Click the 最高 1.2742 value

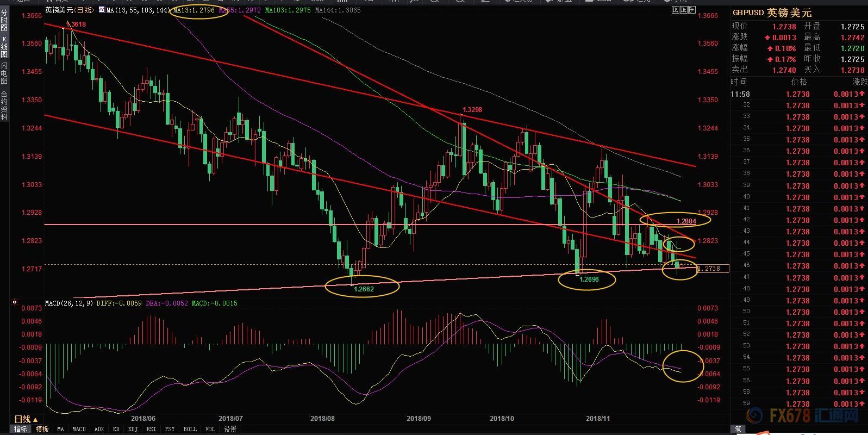pyautogui.click(x=852, y=37)
